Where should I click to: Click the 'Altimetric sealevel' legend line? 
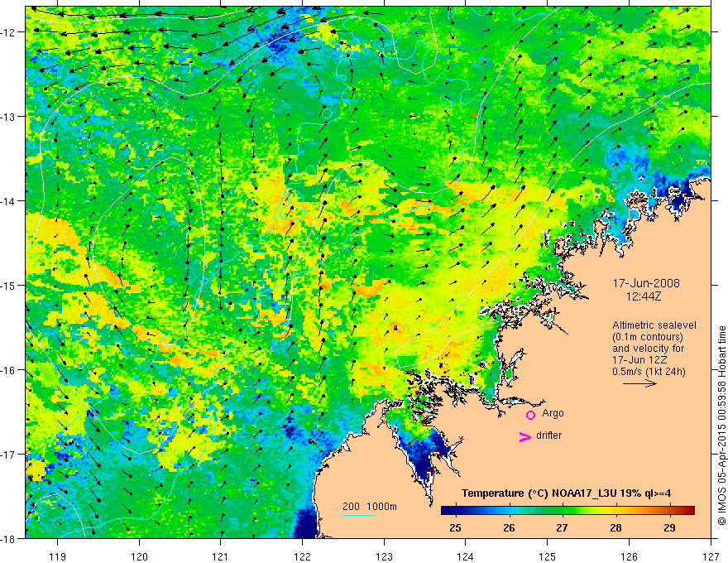click(654, 325)
